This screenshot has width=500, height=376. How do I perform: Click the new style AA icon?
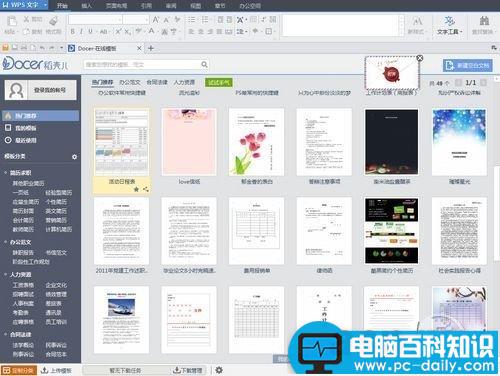click(417, 21)
